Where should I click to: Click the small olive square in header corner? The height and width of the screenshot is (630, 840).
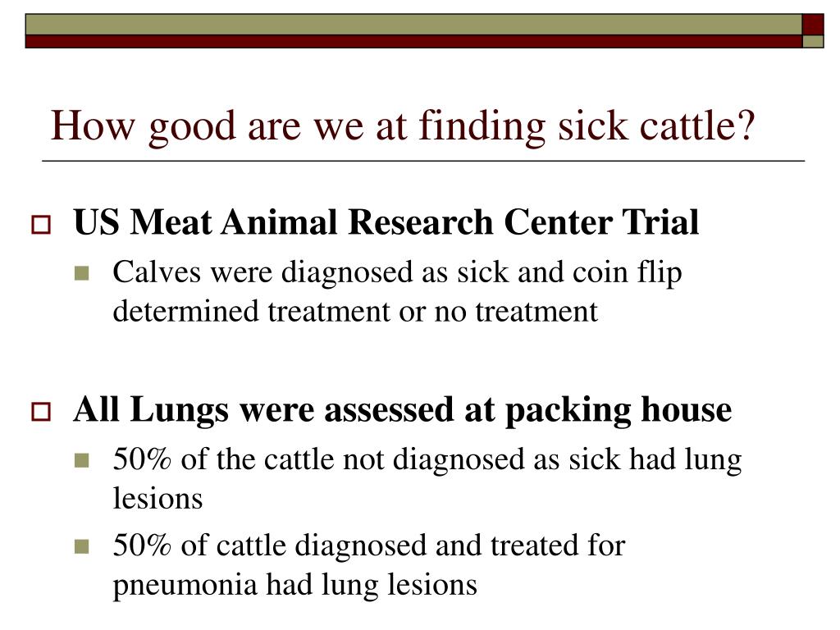[813, 41]
